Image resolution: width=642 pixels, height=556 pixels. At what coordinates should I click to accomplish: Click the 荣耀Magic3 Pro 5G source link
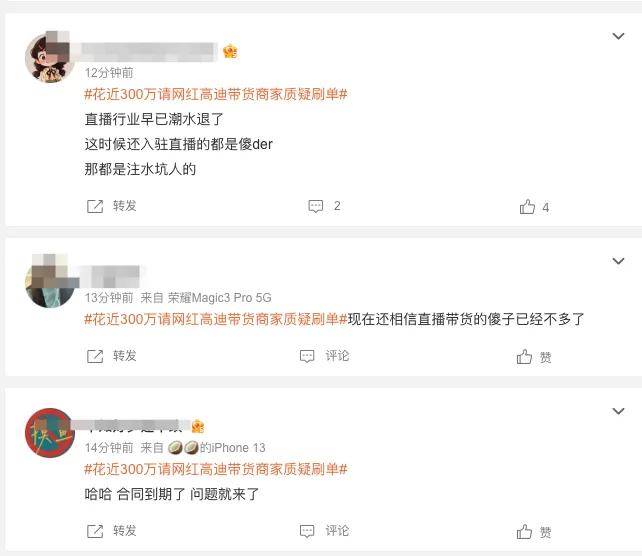(219, 298)
